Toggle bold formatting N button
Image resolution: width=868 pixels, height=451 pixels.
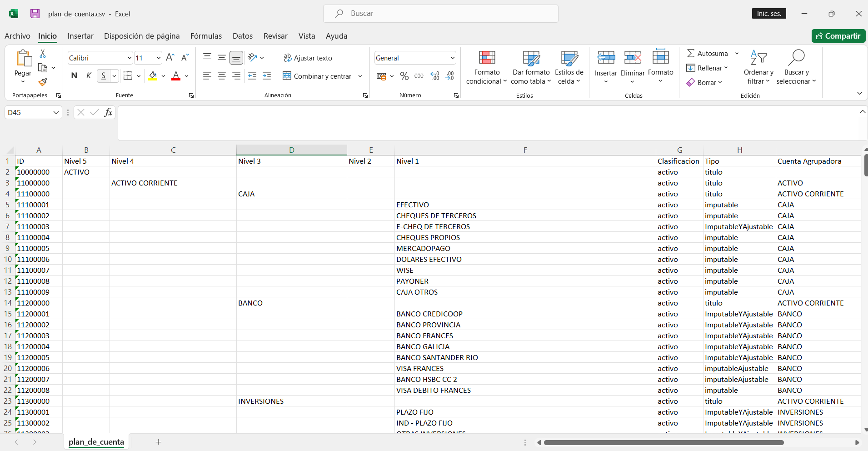74,76
